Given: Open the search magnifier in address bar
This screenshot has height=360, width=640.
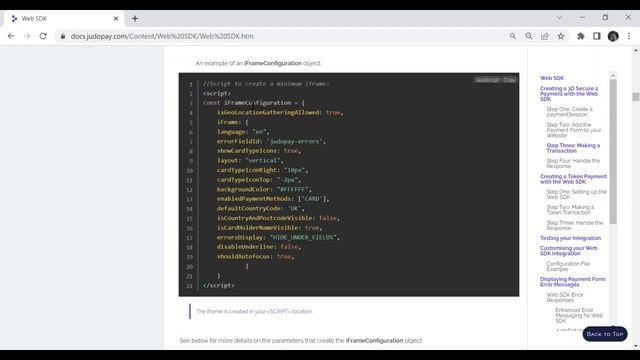Looking at the screenshot, I should click(513, 36).
